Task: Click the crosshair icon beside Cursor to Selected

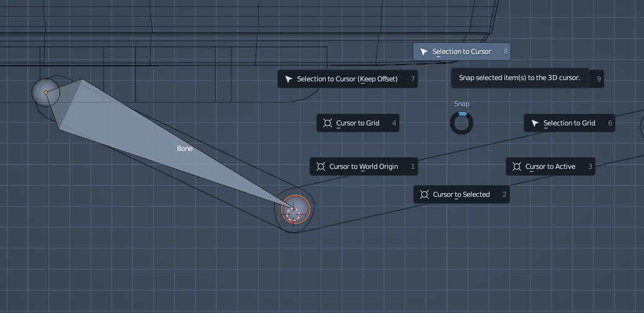Action: pyautogui.click(x=424, y=194)
